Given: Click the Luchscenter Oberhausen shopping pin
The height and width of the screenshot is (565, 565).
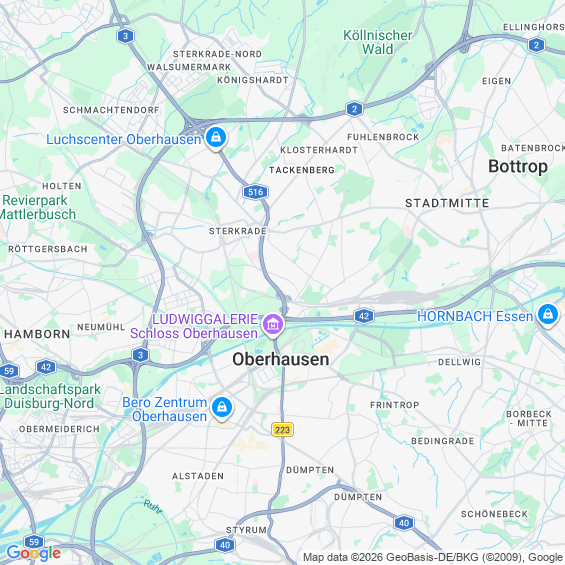Looking at the screenshot, I should pyautogui.click(x=216, y=138).
